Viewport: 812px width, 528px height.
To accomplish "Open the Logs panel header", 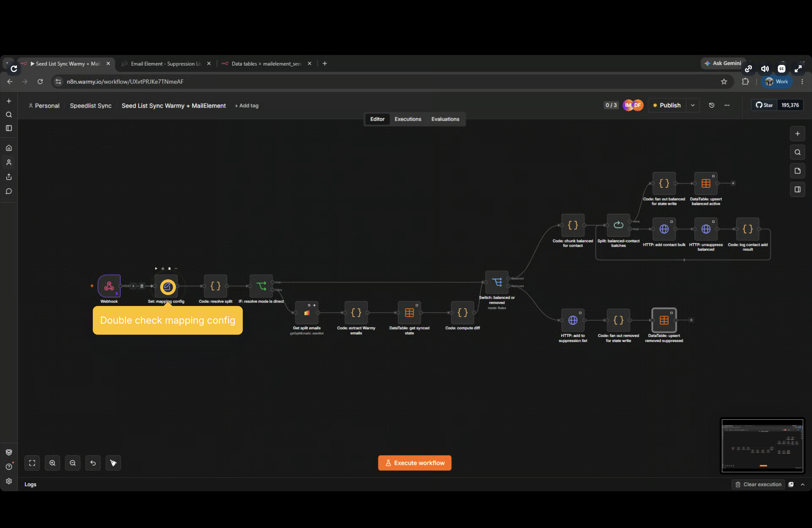I will pyautogui.click(x=30, y=484).
